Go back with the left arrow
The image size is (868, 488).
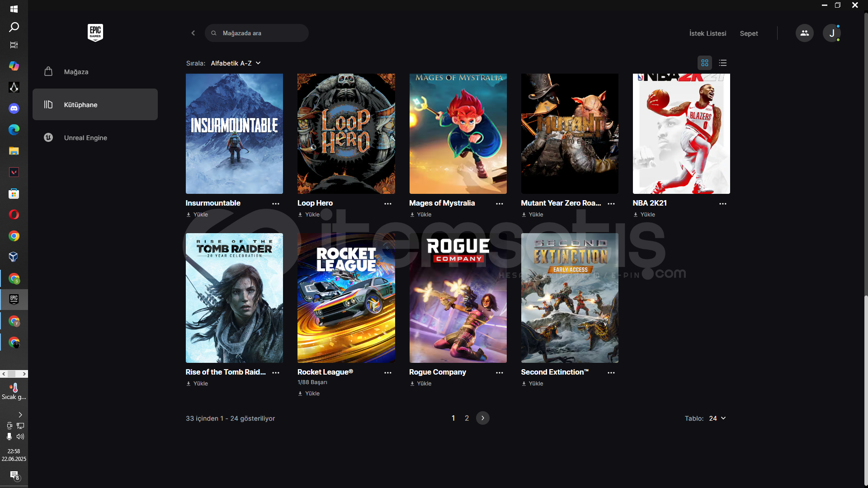193,33
